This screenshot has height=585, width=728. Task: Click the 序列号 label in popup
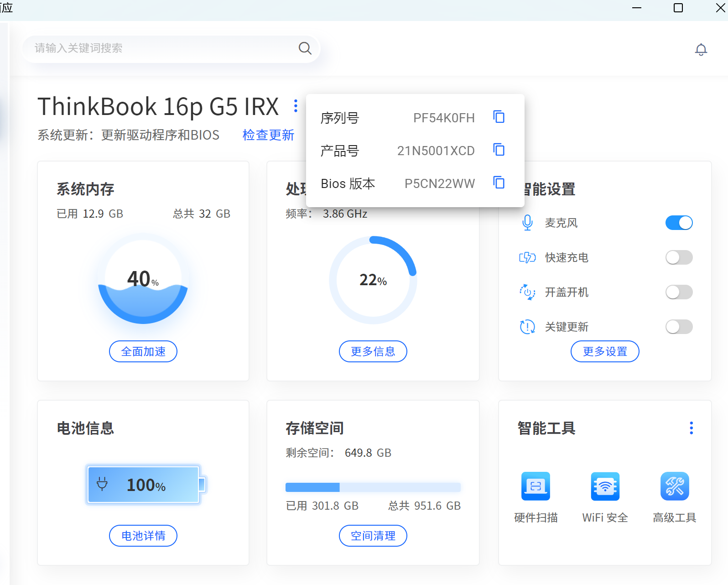[x=340, y=118]
